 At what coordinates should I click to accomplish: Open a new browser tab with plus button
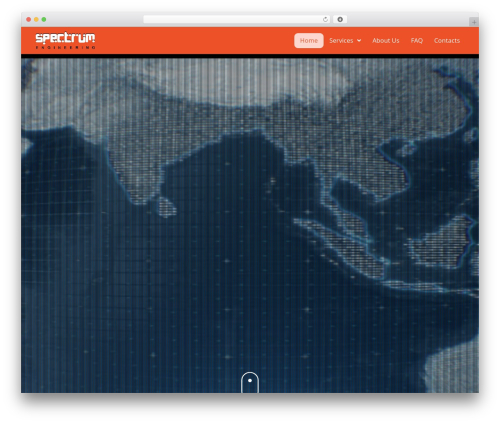(x=474, y=22)
